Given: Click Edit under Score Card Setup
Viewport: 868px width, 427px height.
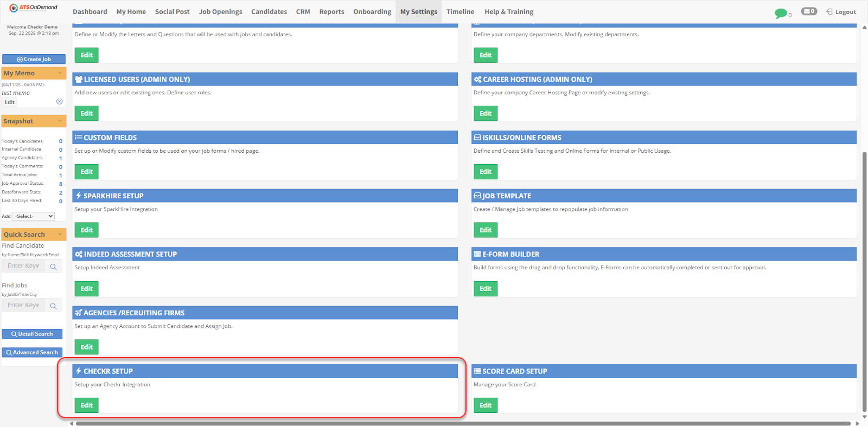Looking at the screenshot, I should (x=486, y=405).
